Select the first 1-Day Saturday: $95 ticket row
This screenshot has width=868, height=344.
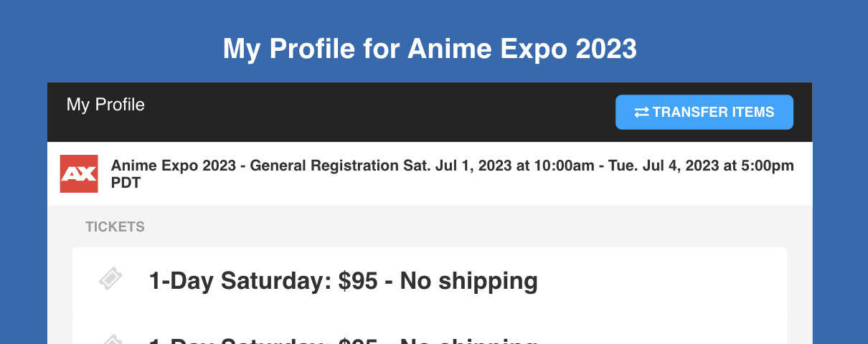[430, 281]
